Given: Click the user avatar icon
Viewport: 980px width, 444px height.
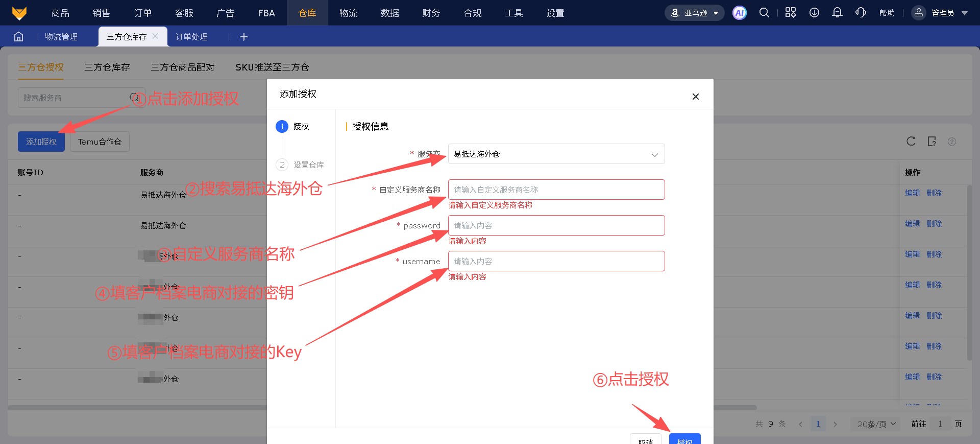Looking at the screenshot, I should [x=918, y=13].
